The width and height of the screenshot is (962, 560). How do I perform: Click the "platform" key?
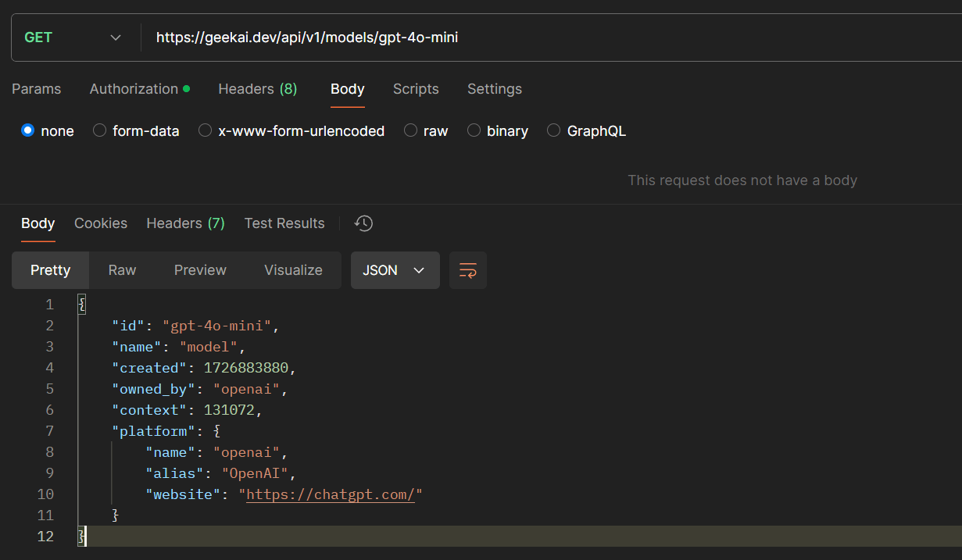(153, 431)
